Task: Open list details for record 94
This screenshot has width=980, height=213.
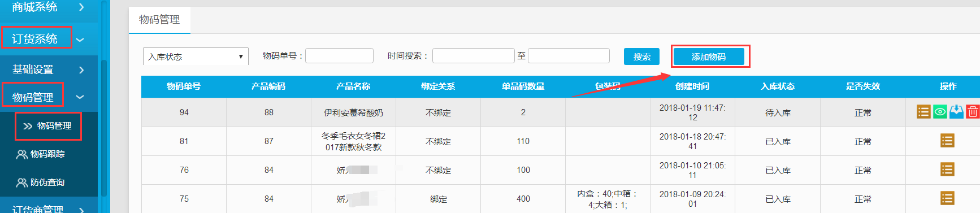Action: [x=923, y=112]
